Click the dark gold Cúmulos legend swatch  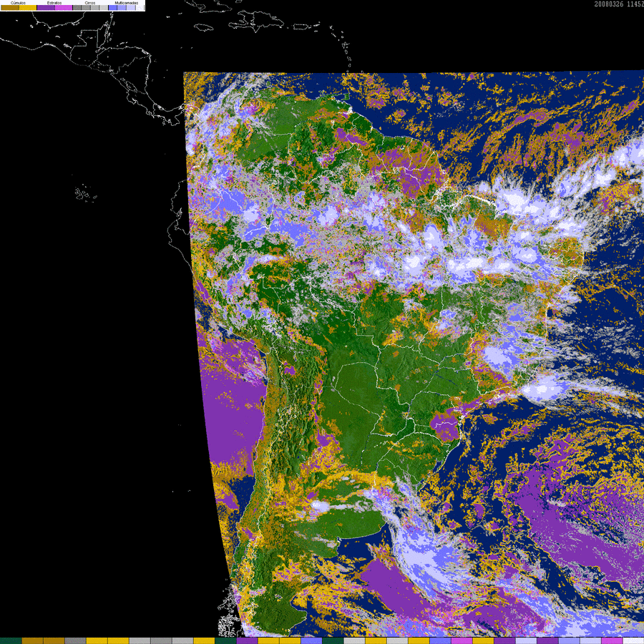coord(10,7)
